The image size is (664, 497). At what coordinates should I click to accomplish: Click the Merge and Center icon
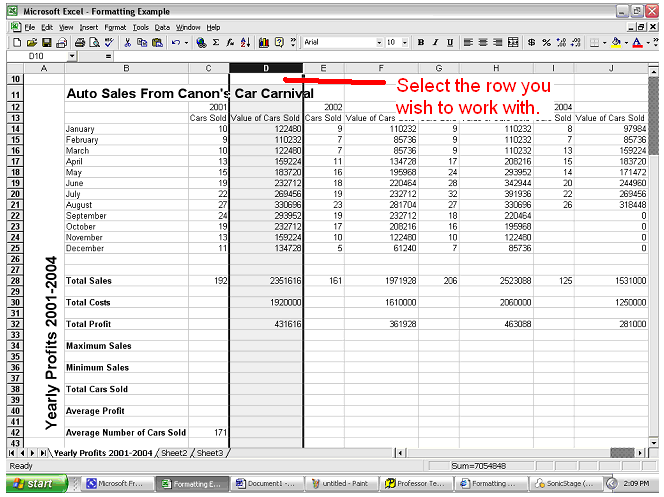point(512,43)
